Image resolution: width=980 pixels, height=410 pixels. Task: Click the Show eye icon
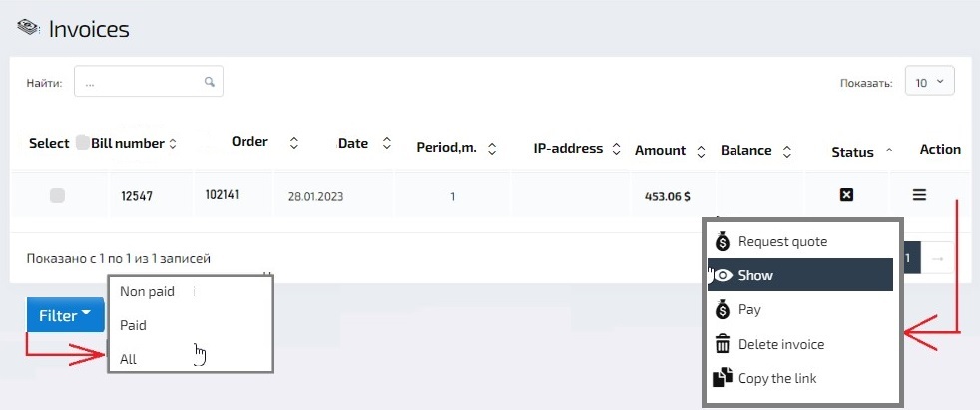click(723, 276)
